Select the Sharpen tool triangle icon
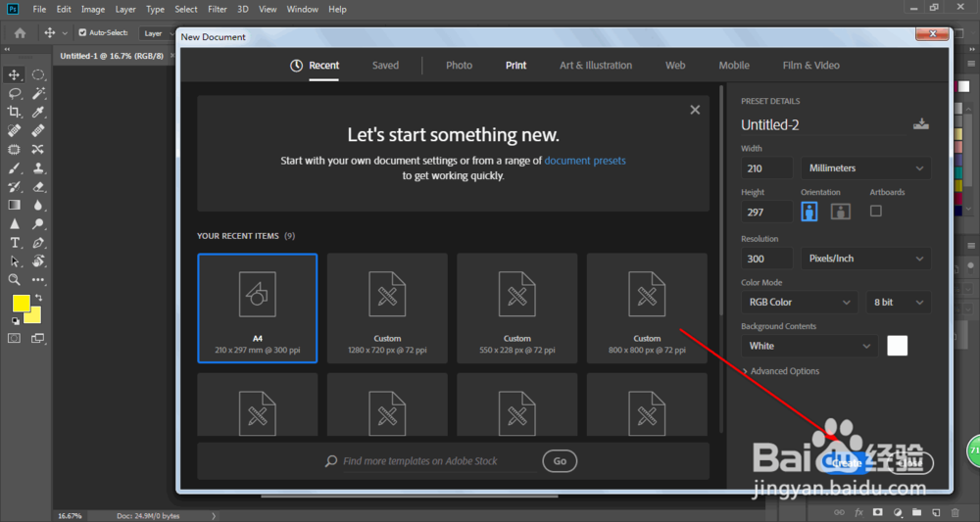Image resolution: width=980 pixels, height=522 pixels. (14, 223)
